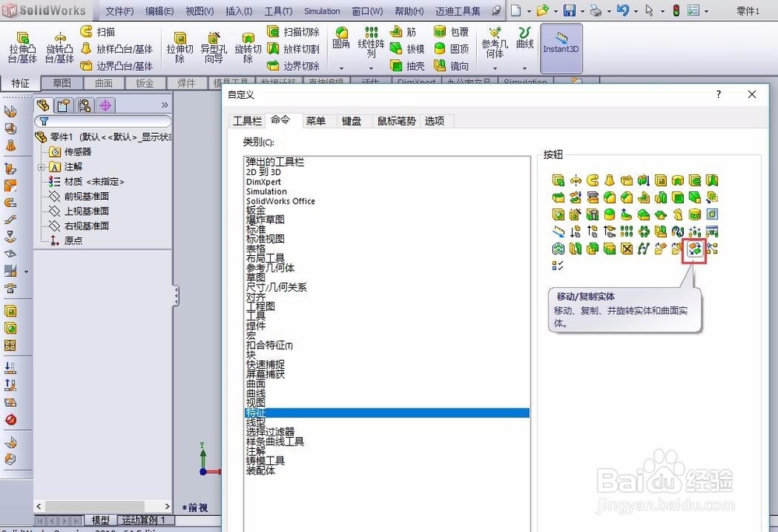The height and width of the screenshot is (532, 778).
Task: Switch to the 菜单 tab in dialog
Action: coord(316,121)
